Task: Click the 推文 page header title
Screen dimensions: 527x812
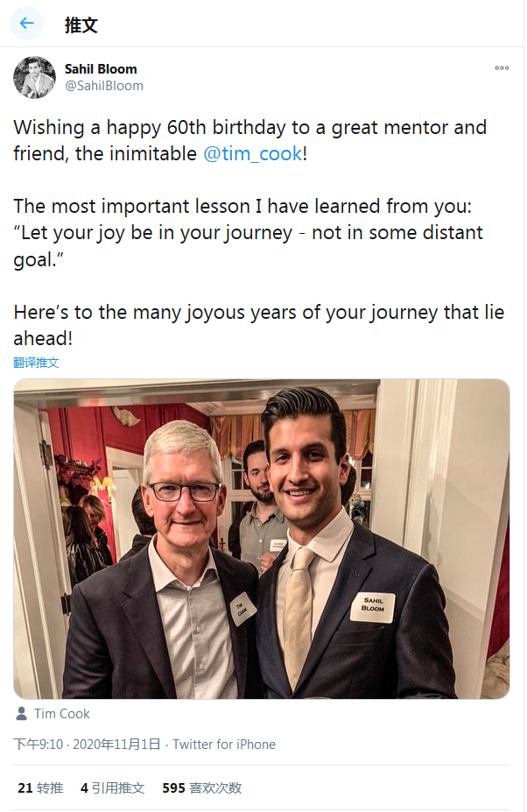Action: point(81,25)
